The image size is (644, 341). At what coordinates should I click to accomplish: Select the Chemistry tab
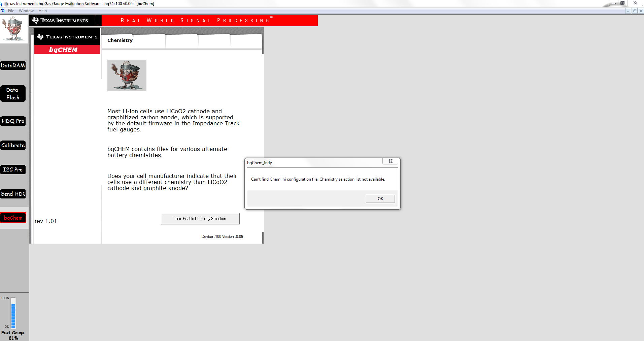tap(120, 40)
